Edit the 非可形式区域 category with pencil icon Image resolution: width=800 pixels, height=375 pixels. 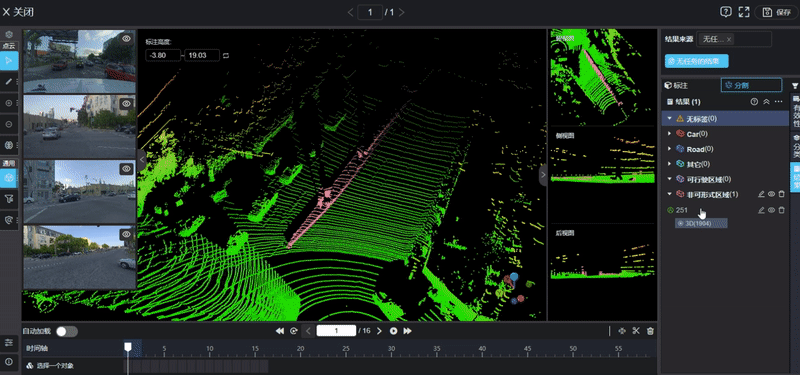click(761, 194)
